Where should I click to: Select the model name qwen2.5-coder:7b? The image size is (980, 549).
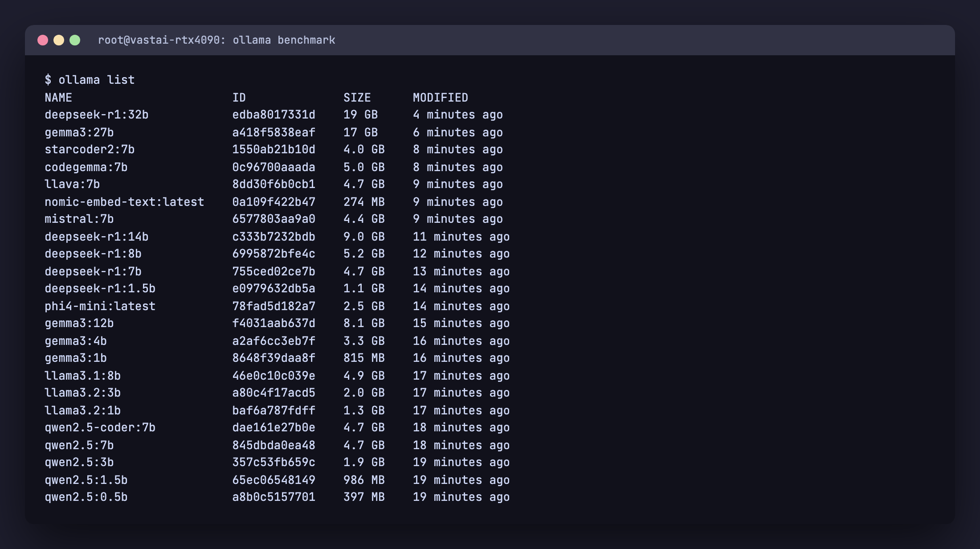(x=100, y=427)
